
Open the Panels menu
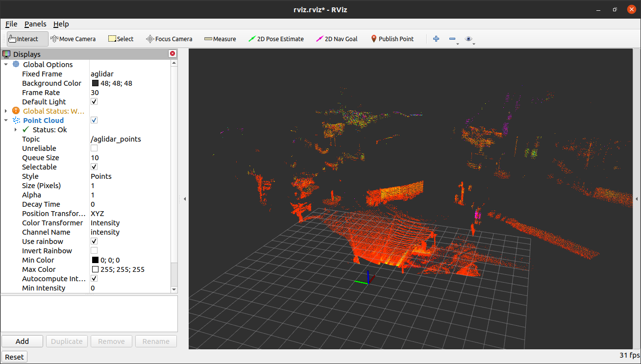(35, 24)
